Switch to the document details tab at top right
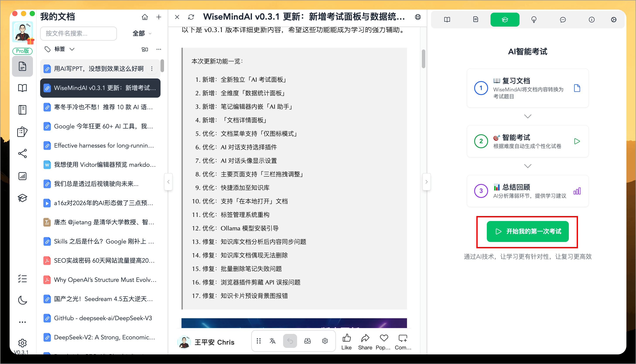 475,19
